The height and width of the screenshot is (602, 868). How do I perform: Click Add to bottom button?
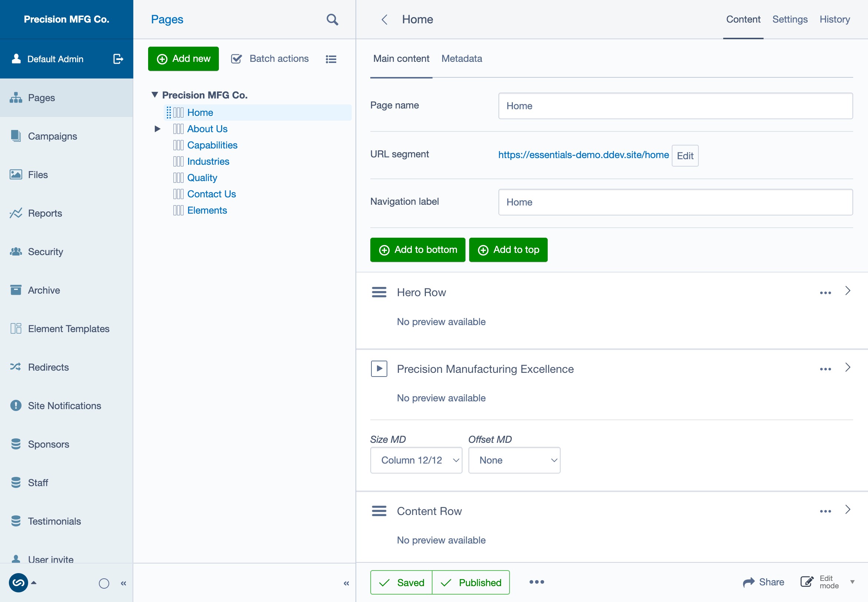point(418,250)
